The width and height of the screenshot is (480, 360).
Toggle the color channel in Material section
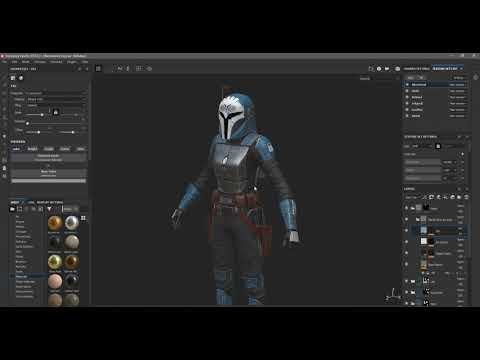pos(16,149)
